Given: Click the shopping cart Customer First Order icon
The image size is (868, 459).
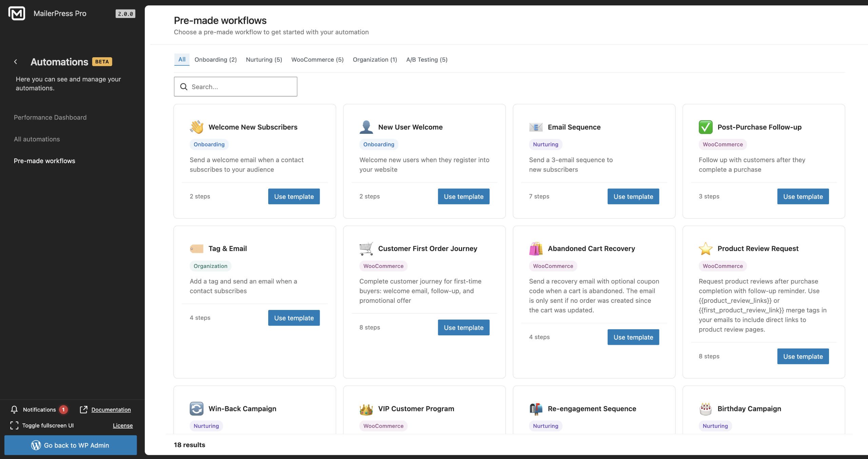Looking at the screenshot, I should point(366,249).
